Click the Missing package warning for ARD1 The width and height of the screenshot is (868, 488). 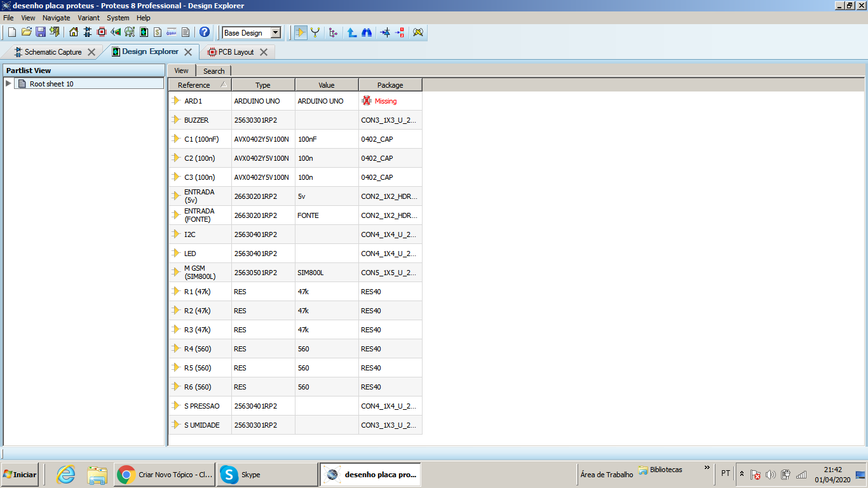coord(379,101)
